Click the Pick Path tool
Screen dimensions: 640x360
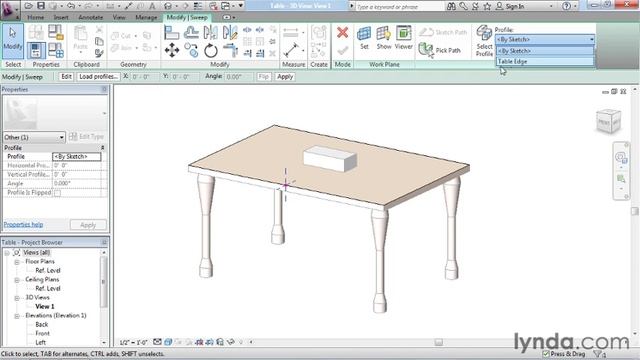click(x=440, y=50)
